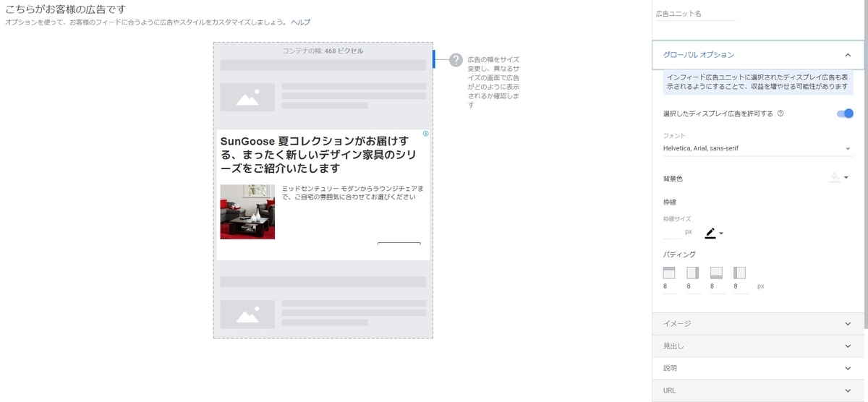Toggle 選択したディスプレイ広告を許可する switch
This screenshot has height=402, width=868.
click(x=845, y=114)
